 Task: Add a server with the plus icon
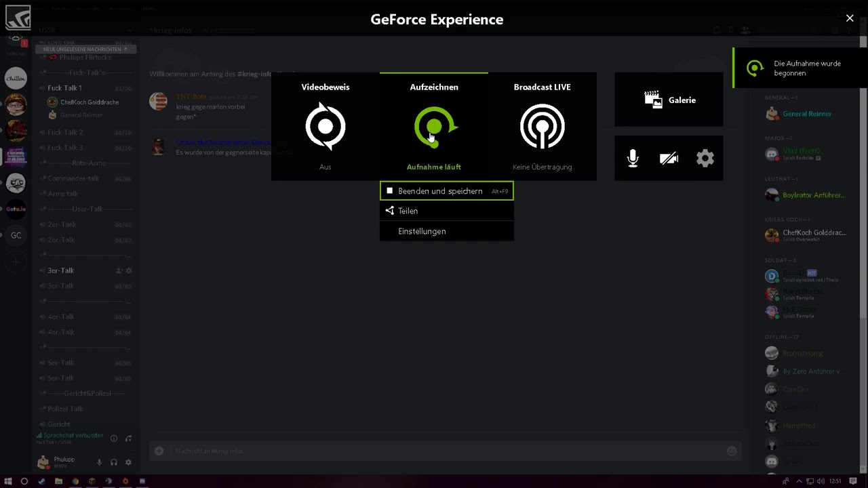pyautogui.click(x=16, y=262)
